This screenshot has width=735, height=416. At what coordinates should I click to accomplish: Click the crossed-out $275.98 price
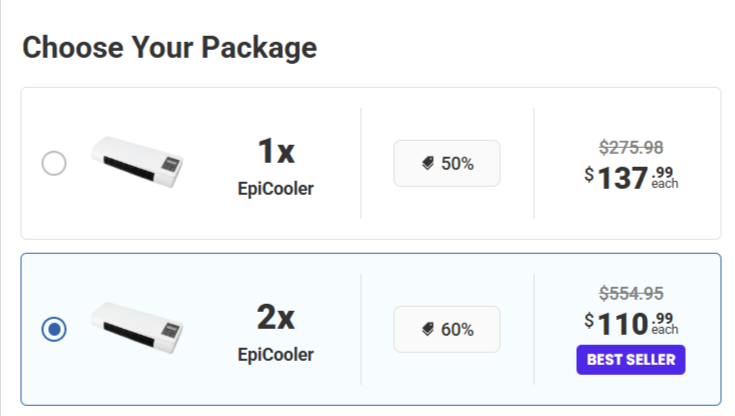pos(631,147)
